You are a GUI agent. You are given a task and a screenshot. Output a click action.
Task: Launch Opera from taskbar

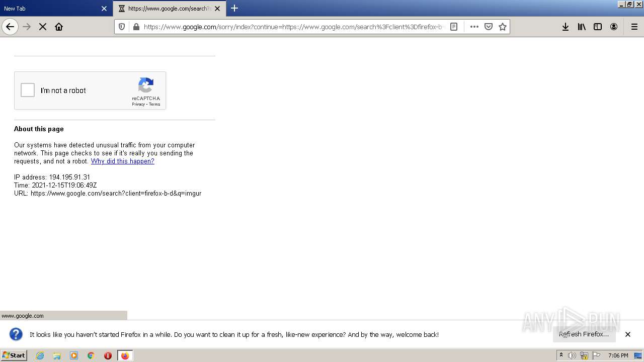(x=108, y=355)
